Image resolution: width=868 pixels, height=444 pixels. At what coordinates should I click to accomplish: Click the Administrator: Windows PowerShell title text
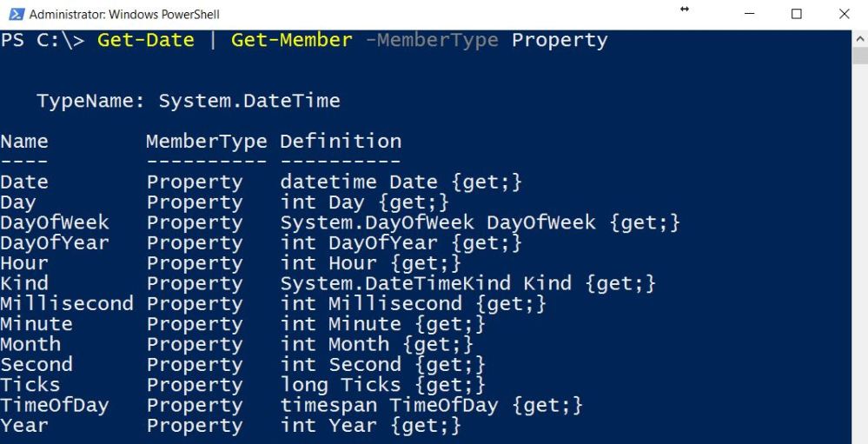(124, 14)
